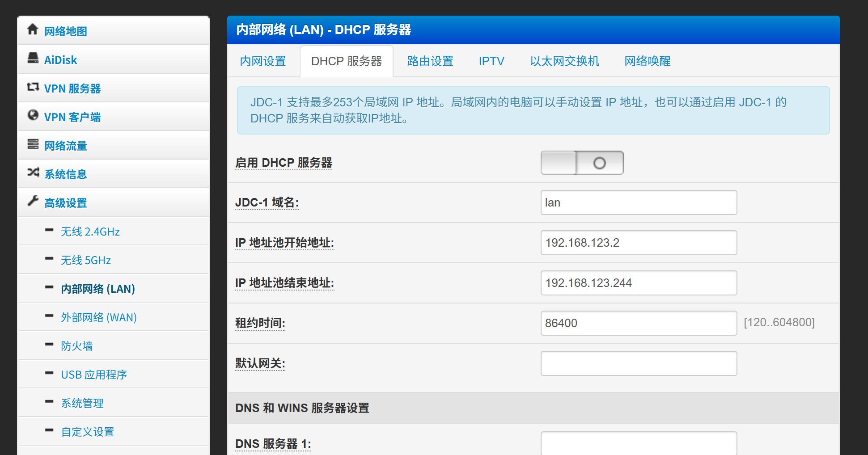Click the disk icon next to AiDisk
This screenshot has width=868, height=455.
pos(33,58)
